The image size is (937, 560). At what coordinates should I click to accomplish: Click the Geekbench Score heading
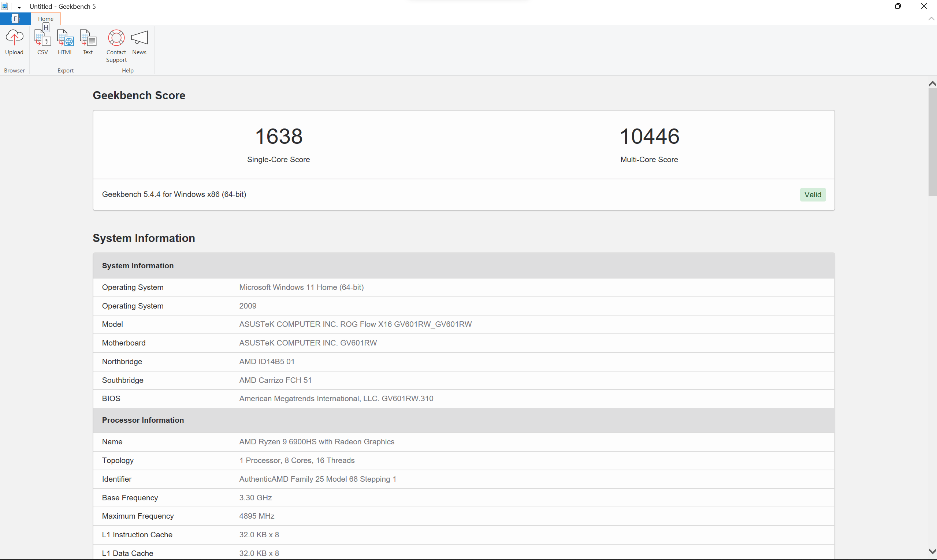(x=139, y=96)
